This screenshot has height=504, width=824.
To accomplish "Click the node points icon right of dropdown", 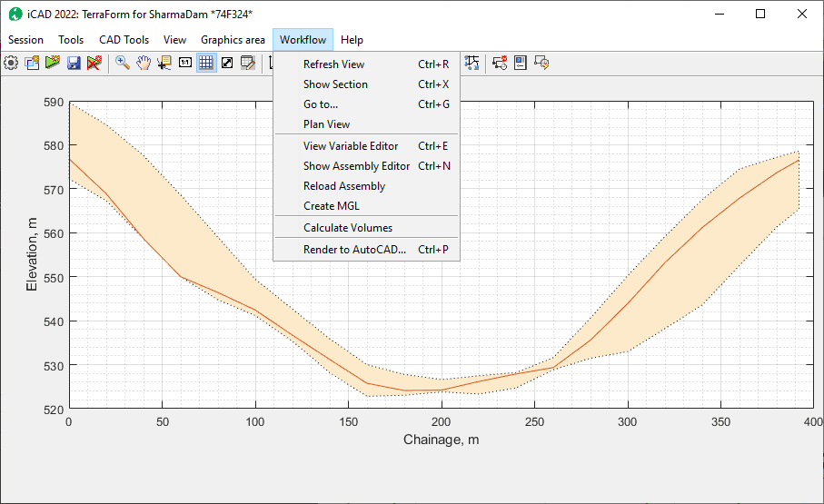I will (472, 63).
